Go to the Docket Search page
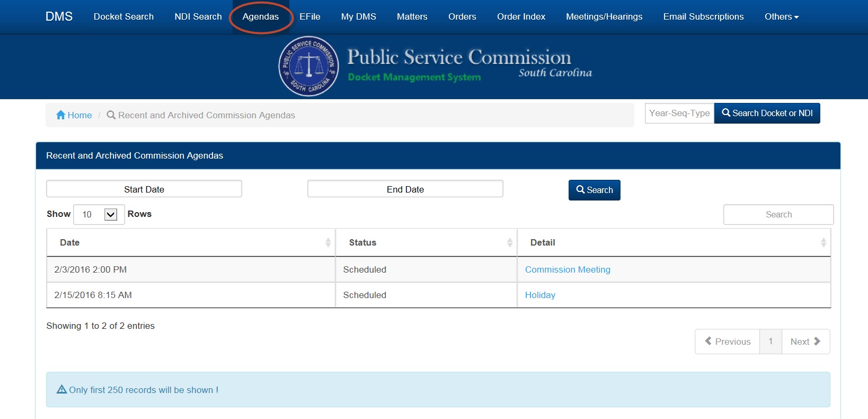 (123, 17)
